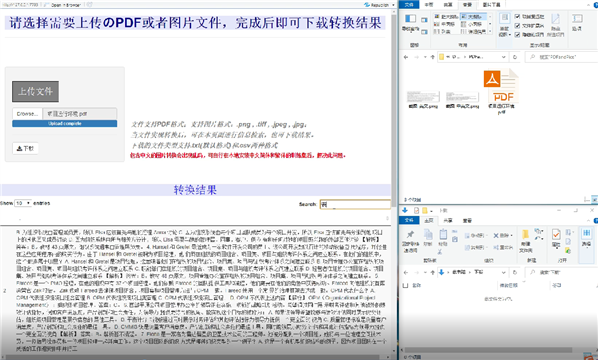Choose the highlighted large icons layout option
The width and height of the screenshot is (598, 360).
click(x=473, y=17)
